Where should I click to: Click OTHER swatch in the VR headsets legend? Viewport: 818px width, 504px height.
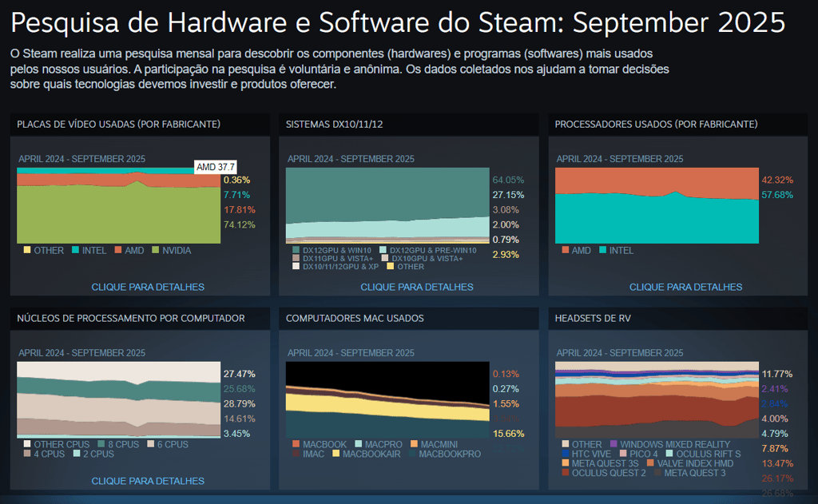coord(565,444)
